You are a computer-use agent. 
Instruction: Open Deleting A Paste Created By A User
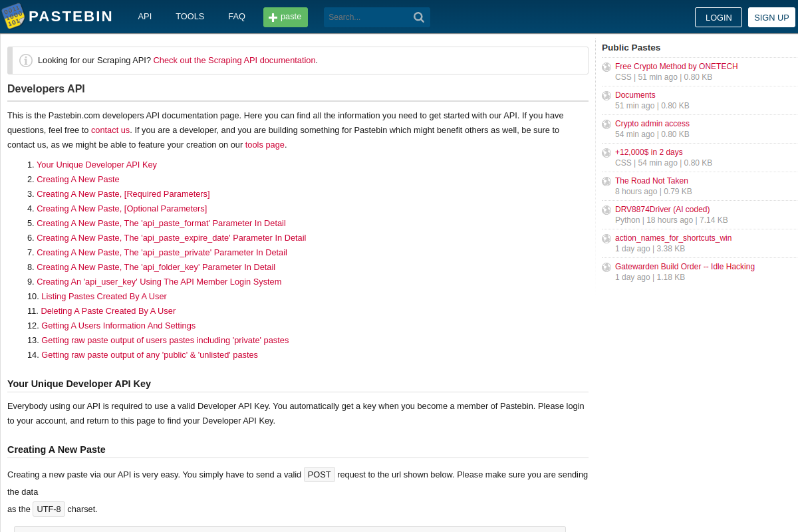[x=108, y=311]
